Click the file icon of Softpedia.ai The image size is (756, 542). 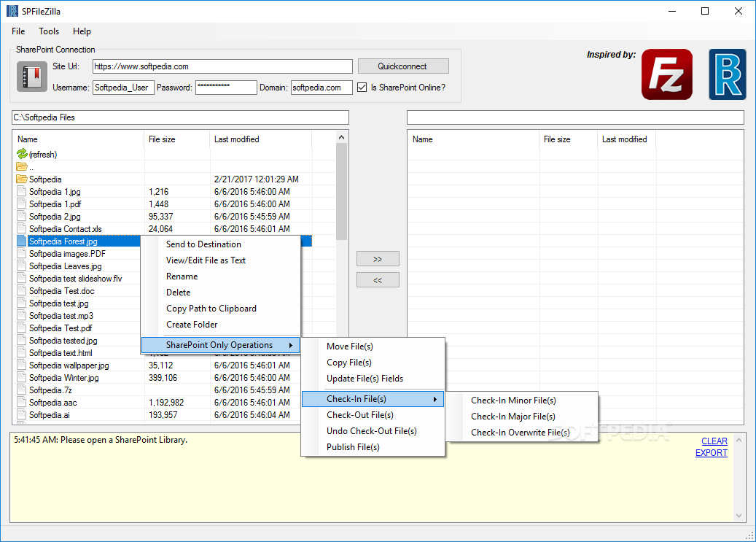point(21,414)
